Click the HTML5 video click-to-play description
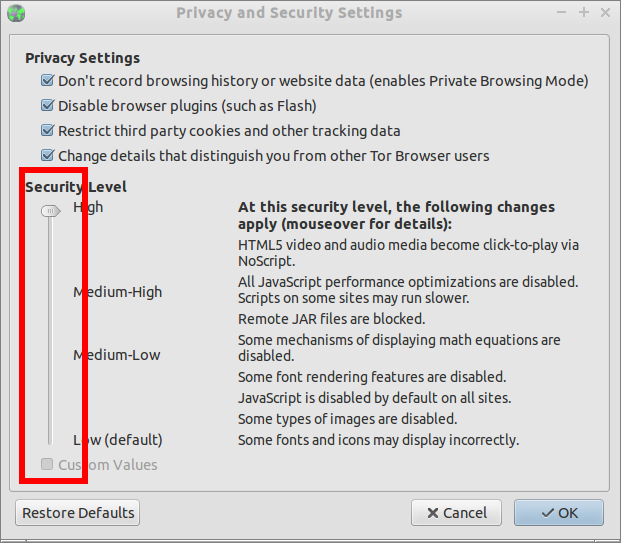Viewport: 621px width, 543px height. (408, 252)
